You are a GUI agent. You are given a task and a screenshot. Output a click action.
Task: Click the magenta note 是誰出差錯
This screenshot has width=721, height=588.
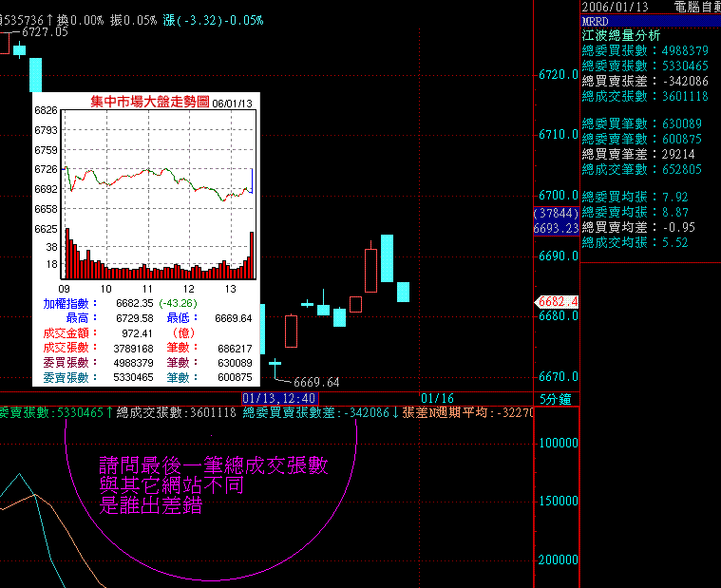click(151, 505)
